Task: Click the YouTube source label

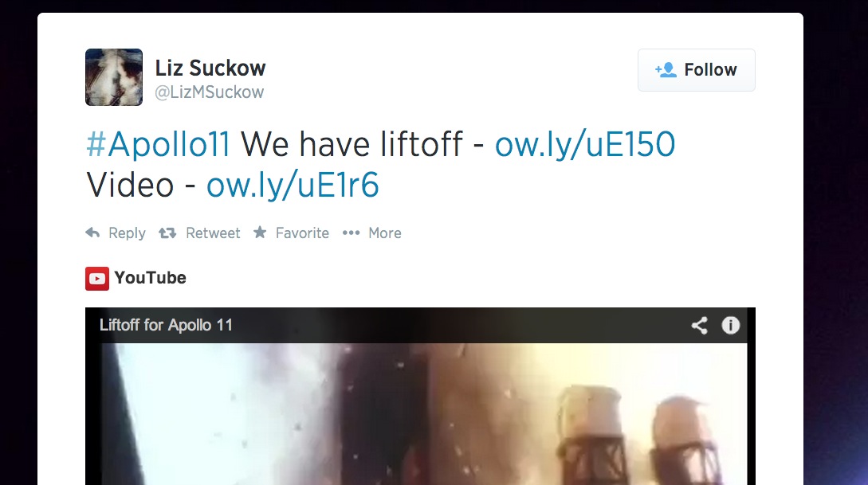Action: pyautogui.click(x=150, y=278)
